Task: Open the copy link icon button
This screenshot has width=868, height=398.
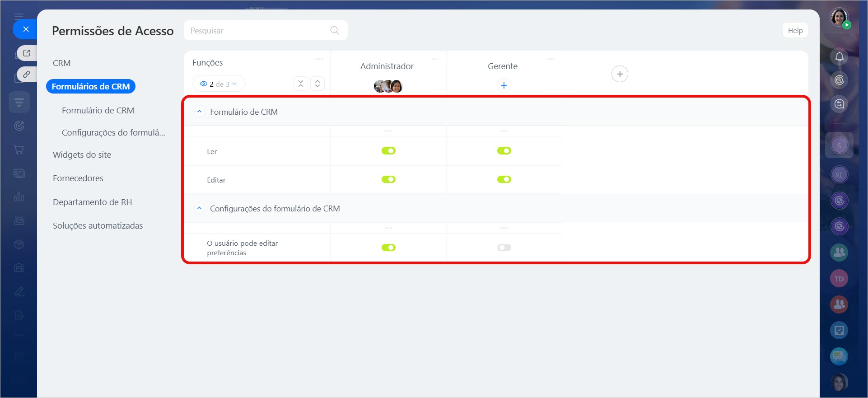Action: [x=27, y=74]
